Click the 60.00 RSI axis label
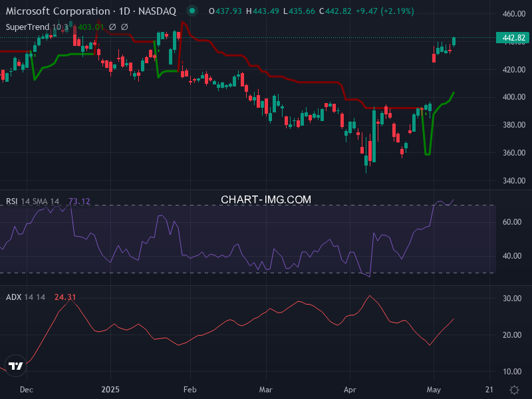 [x=512, y=222]
